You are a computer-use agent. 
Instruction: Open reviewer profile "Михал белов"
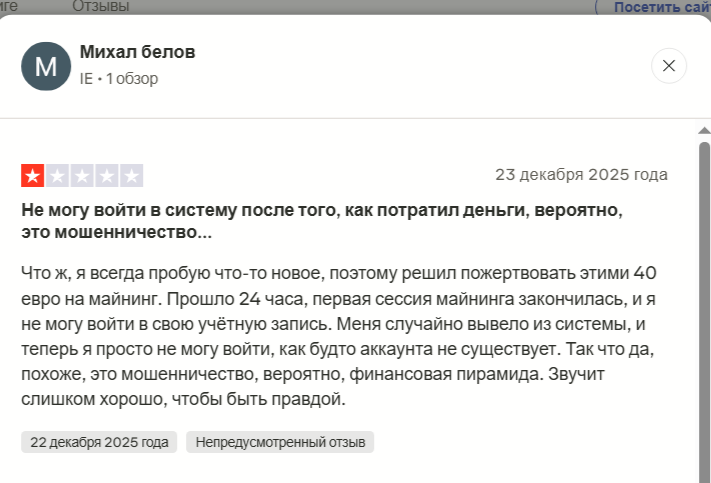click(137, 52)
